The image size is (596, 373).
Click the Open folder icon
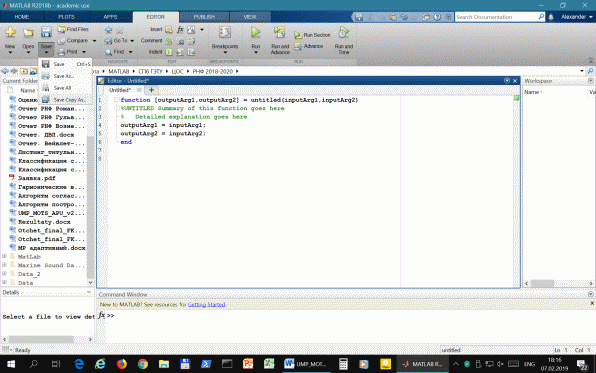pos(28,33)
